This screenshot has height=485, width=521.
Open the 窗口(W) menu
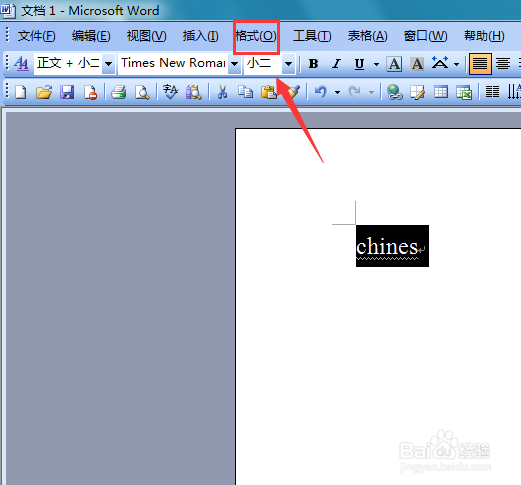tap(425, 36)
